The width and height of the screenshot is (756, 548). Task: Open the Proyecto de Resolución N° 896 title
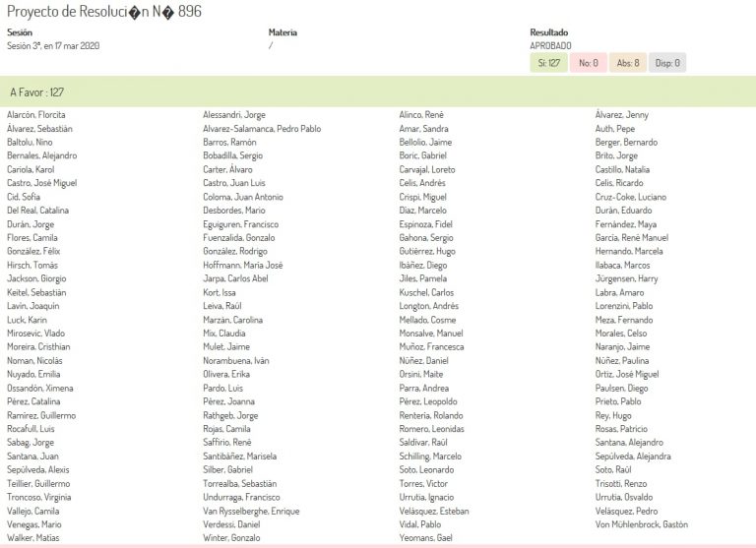tap(104, 11)
